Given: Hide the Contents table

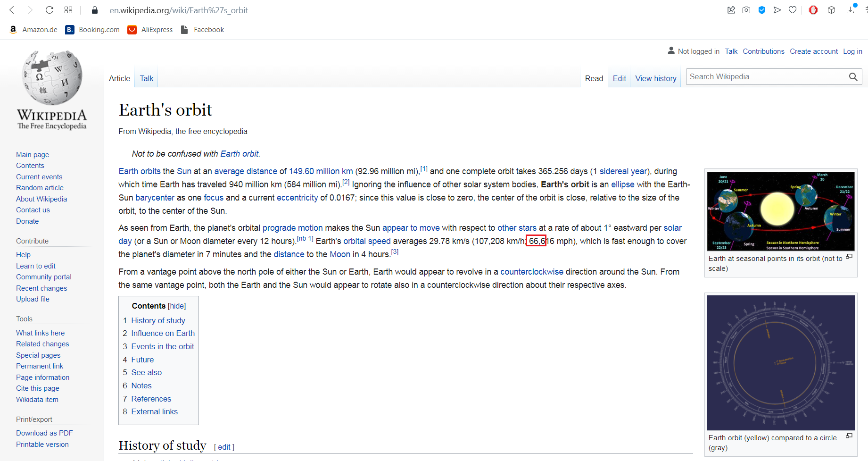Looking at the screenshot, I should 177,306.
